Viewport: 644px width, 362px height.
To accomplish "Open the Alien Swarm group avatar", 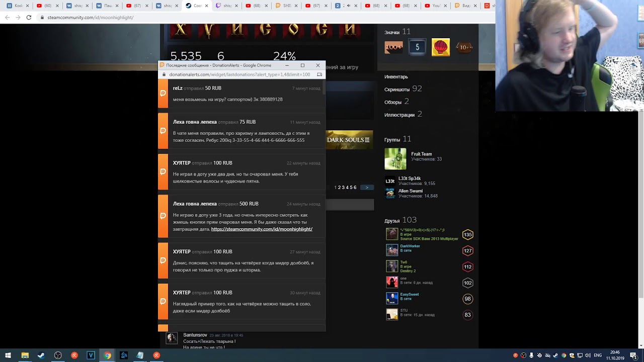I will 390,193.
